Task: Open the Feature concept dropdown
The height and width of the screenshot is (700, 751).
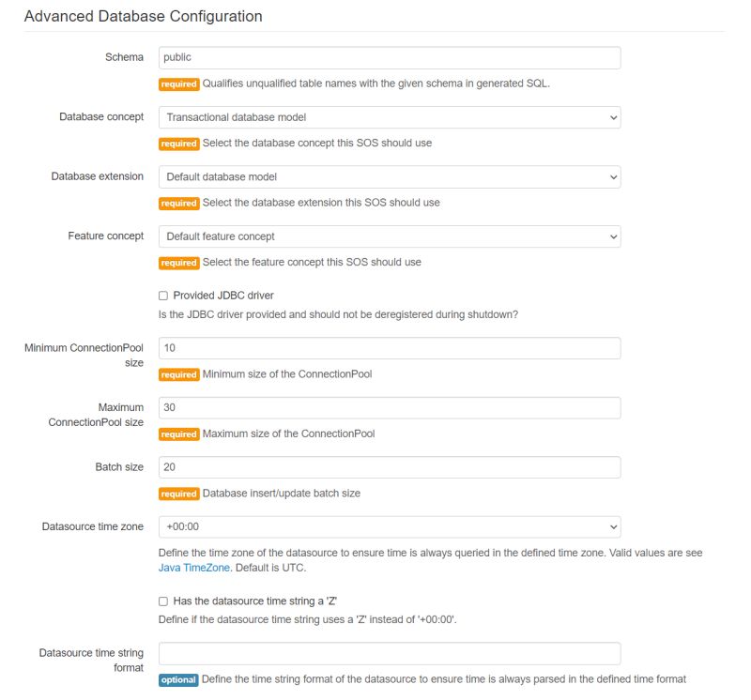Action: click(x=390, y=236)
